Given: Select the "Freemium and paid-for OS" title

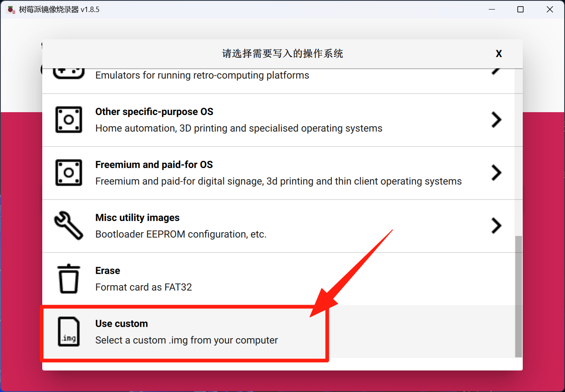Looking at the screenshot, I should 154,165.
